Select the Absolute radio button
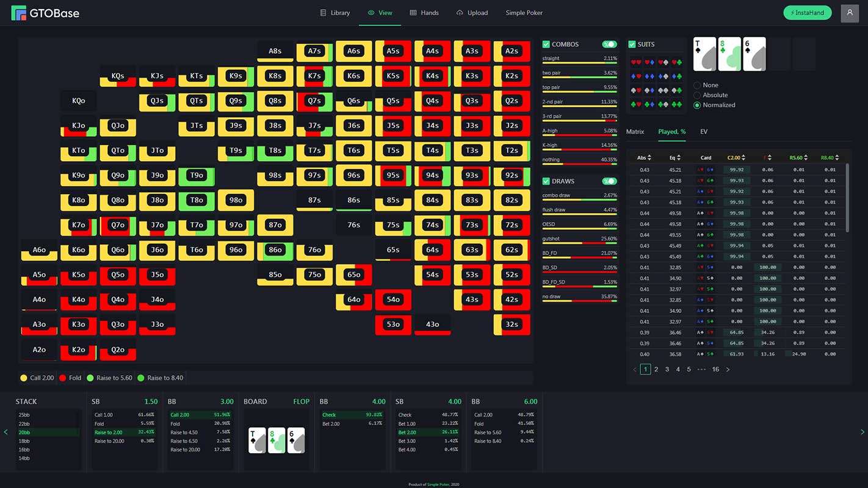Viewport: 868px width, 488px height. (697, 95)
